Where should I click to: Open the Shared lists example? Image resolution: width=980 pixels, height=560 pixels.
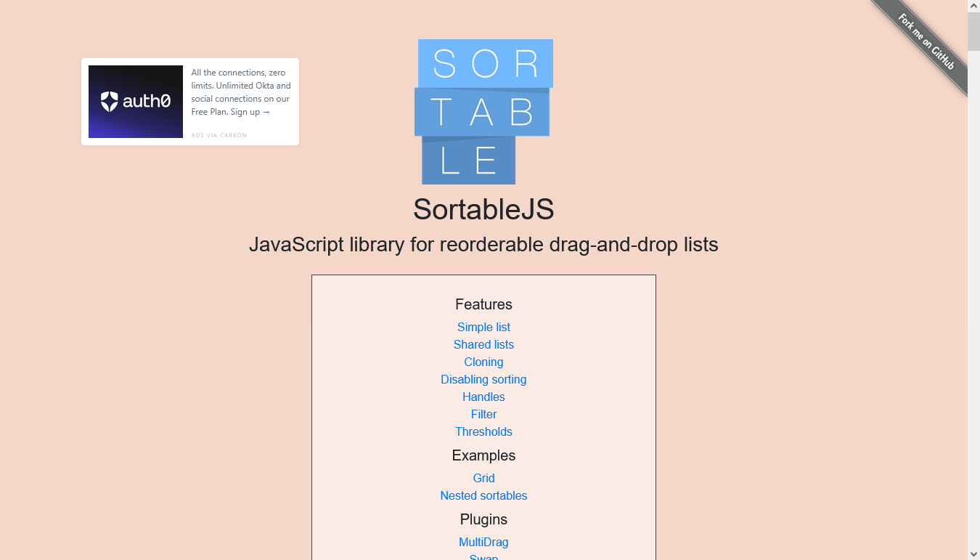pos(483,344)
